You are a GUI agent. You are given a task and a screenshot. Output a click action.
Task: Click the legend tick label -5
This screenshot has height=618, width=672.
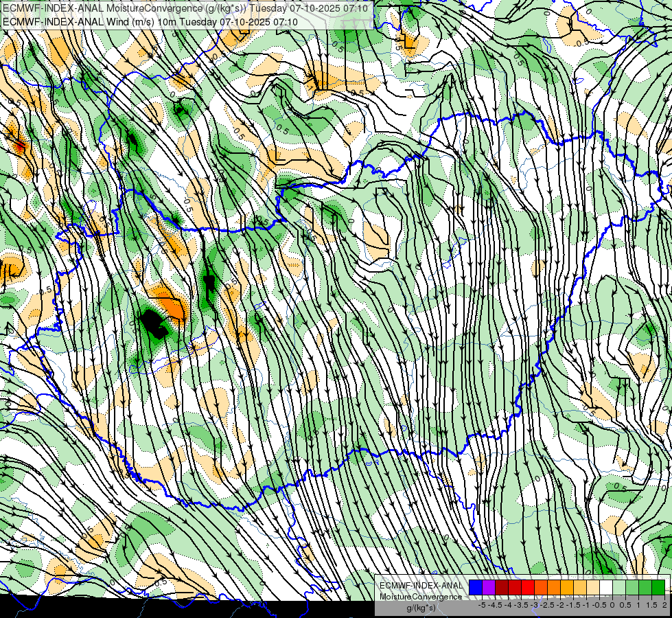482,605
